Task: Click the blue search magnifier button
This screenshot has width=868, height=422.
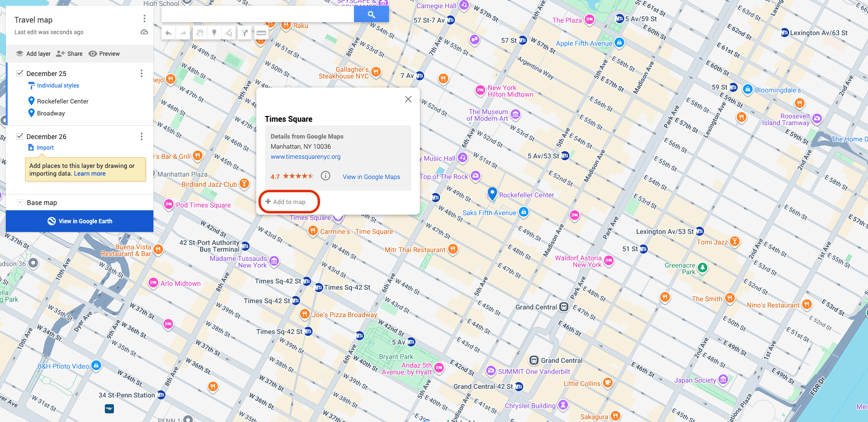Action: coord(371,14)
